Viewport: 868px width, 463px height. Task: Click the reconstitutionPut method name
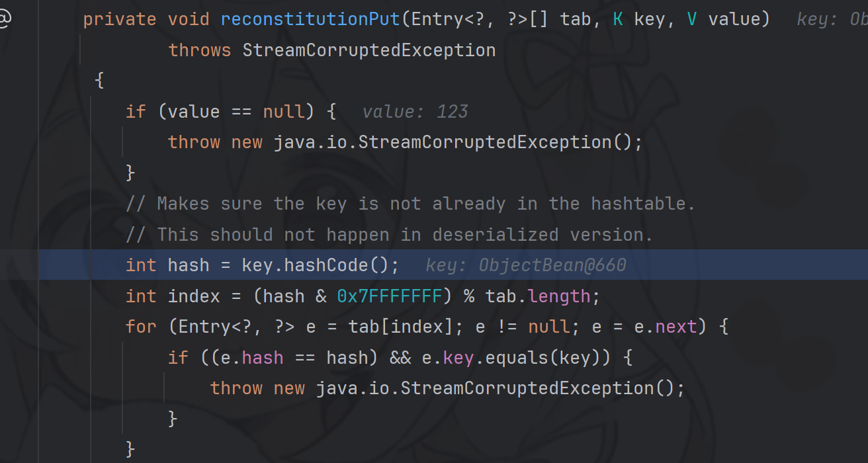310,19
